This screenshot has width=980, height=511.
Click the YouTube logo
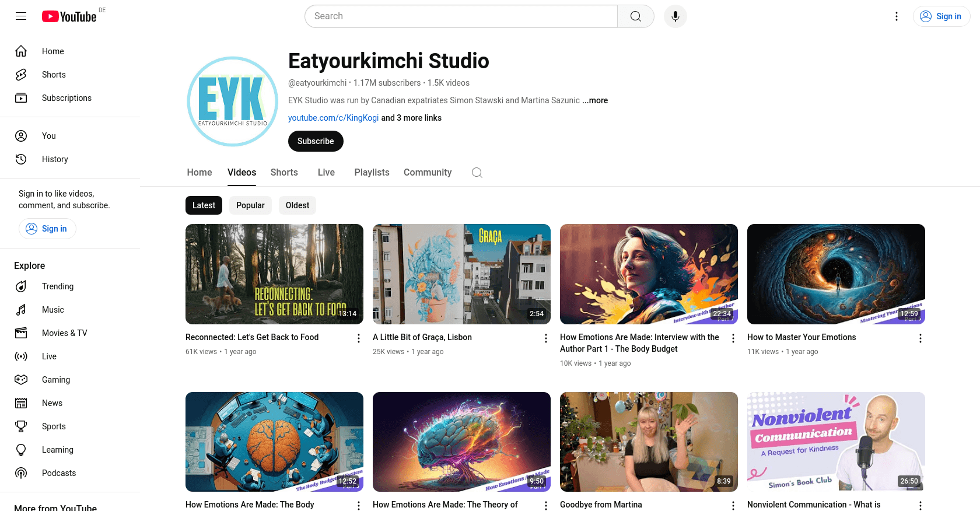pyautogui.click(x=69, y=16)
